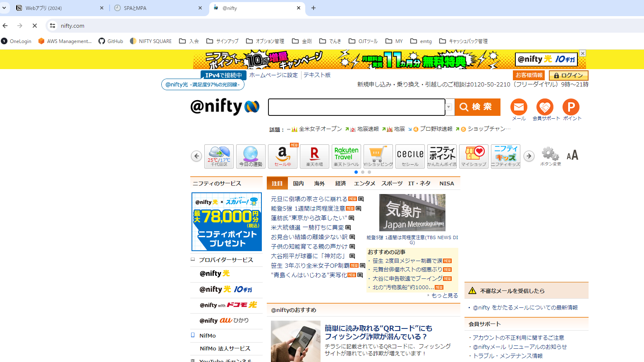The height and width of the screenshot is (362, 644).
Task: Close the top banner advertisement
Action: coord(582,53)
